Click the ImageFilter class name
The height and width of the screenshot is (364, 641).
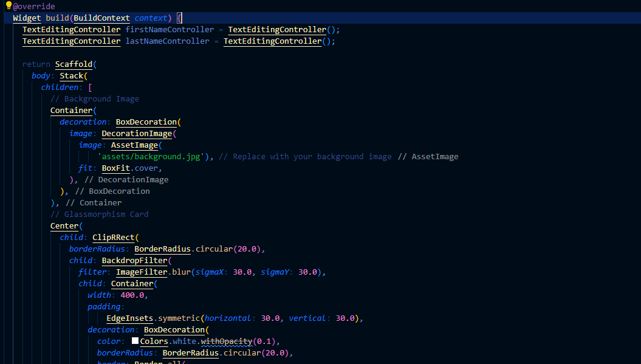point(142,272)
